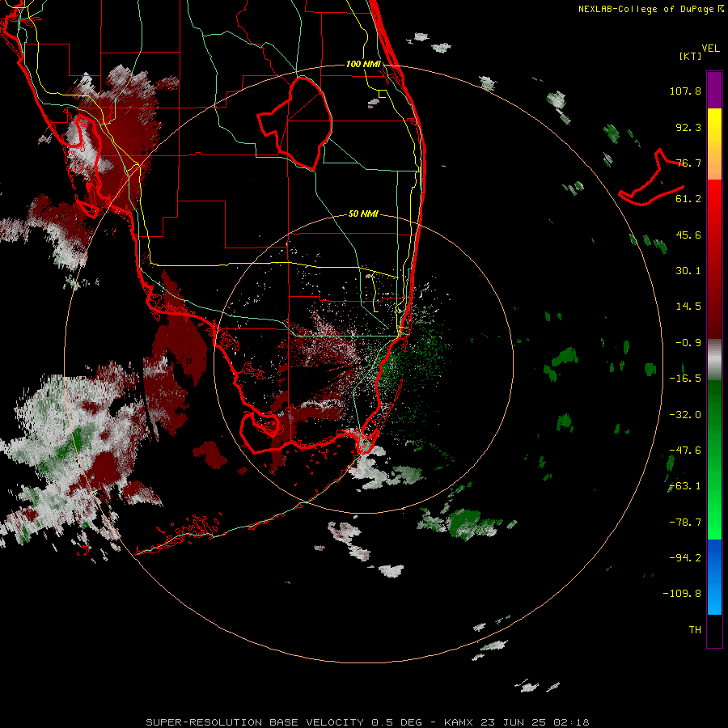Screen dimensions: 728x728
Task: Pick the blue segment of the color bar
Action: coord(714,577)
